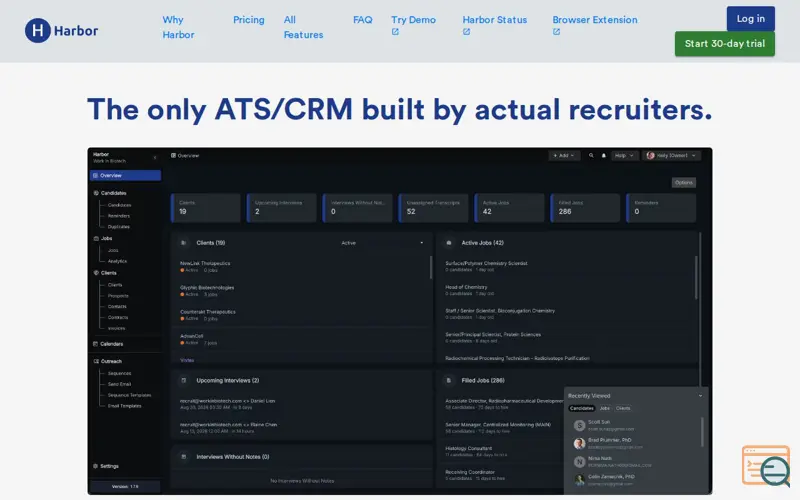Viewport: 800px width, 500px height.
Task: Collapse the Recently Viewed panel chevron
Action: tap(701, 396)
